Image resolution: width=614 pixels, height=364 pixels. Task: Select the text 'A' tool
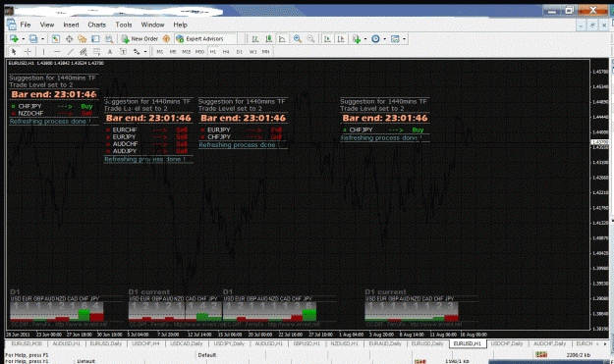[110, 52]
